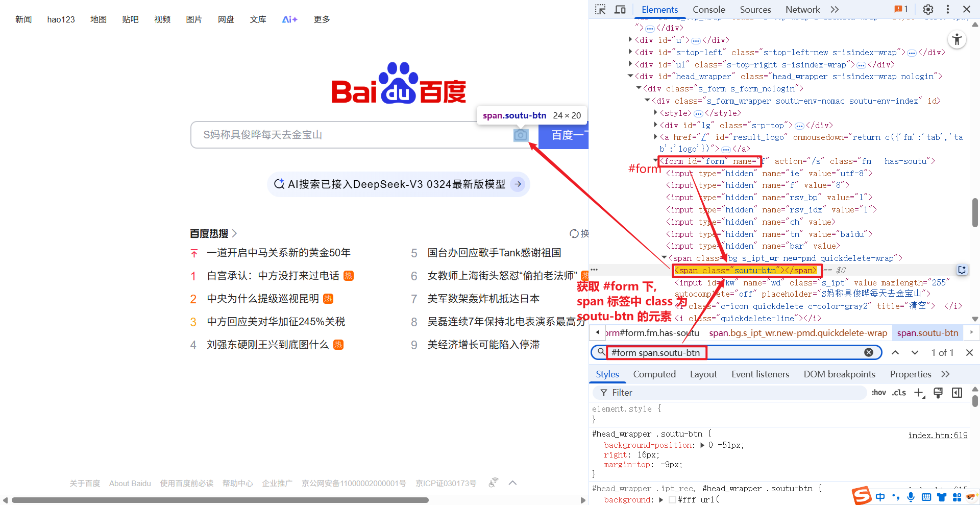Click the 百度一下 search button

click(x=563, y=135)
